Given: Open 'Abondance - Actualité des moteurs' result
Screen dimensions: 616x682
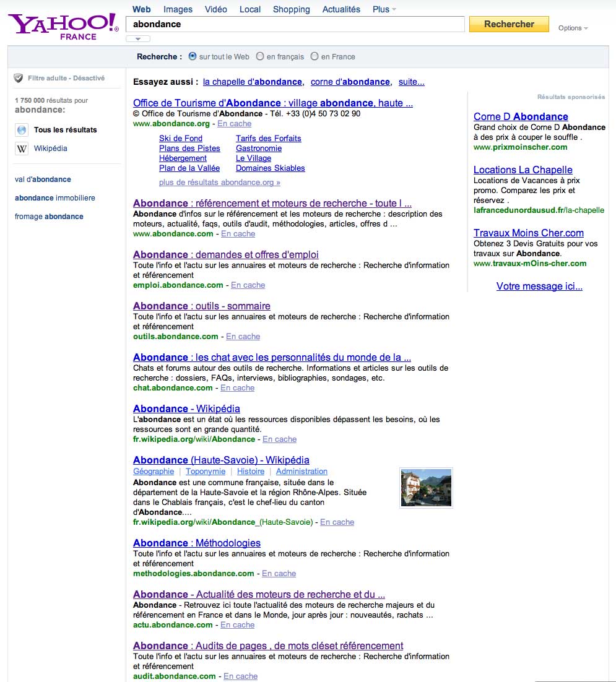Looking at the screenshot, I should (x=259, y=594).
